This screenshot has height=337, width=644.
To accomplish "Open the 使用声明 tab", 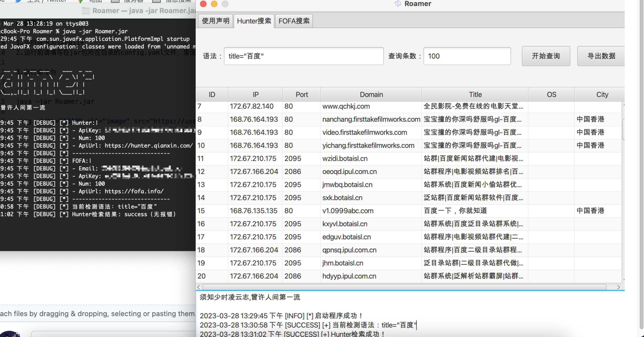I will [215, 21].
